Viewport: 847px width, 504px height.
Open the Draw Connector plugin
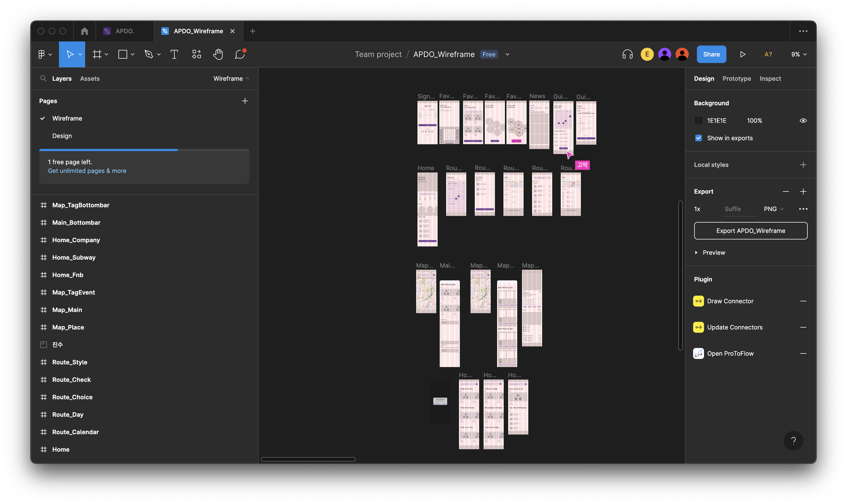[730, 301]
